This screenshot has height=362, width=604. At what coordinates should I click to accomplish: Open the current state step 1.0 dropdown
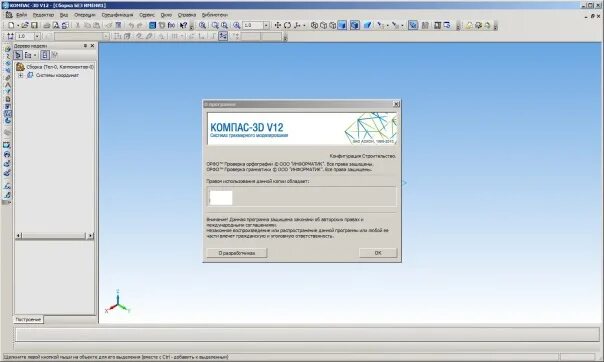[37, 36]
